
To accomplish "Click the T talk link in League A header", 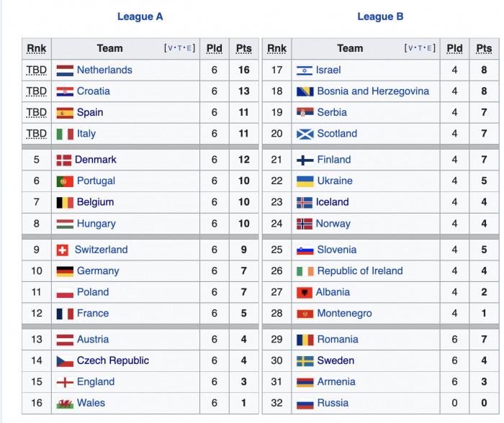I will coord(180,48).
